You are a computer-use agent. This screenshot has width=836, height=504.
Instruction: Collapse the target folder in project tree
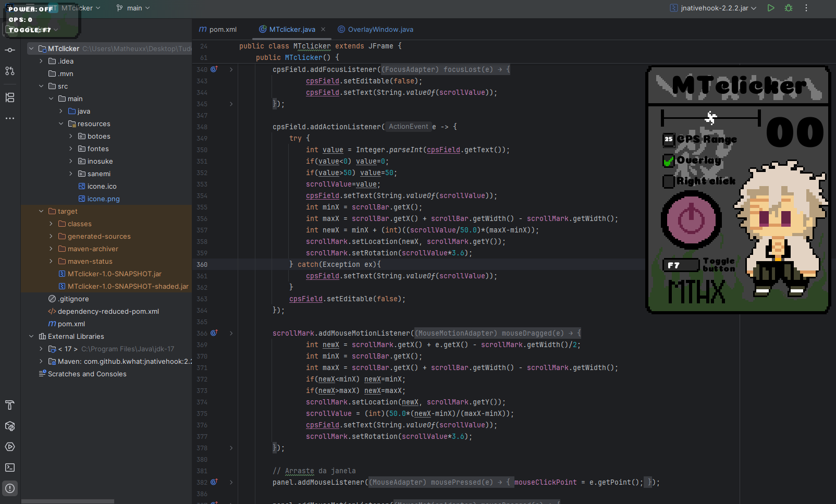[41, 211]
